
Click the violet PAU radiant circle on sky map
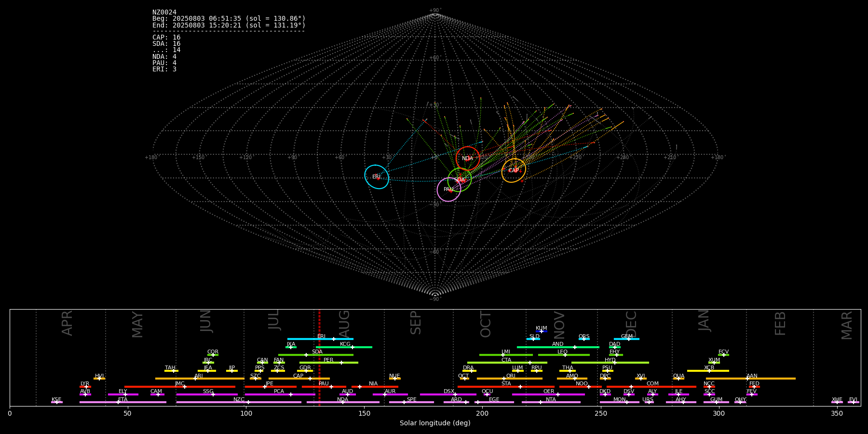pyautogui.click(x=449, y=190)
